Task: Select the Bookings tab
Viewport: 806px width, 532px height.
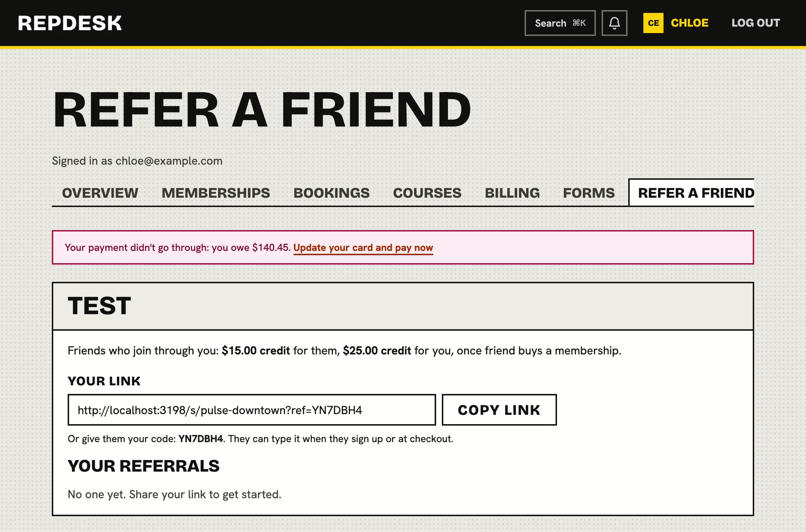Action: 332,193
